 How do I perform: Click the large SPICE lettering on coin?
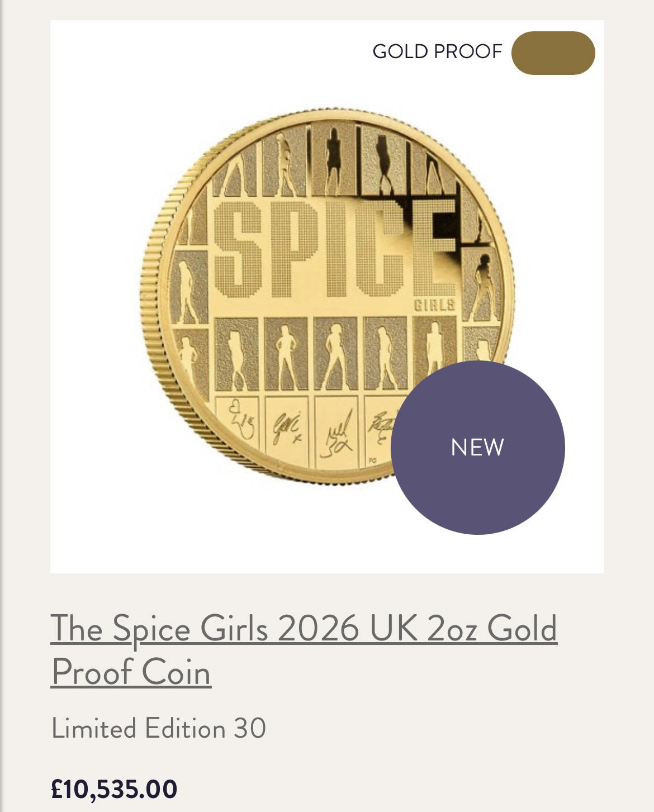(x=330, y=249)
